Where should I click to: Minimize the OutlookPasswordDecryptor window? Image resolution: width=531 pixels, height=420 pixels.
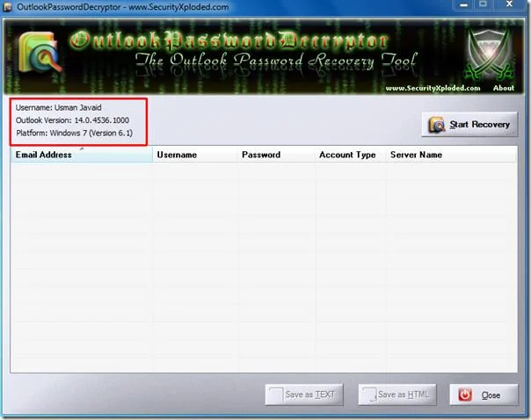coord(464,4)
